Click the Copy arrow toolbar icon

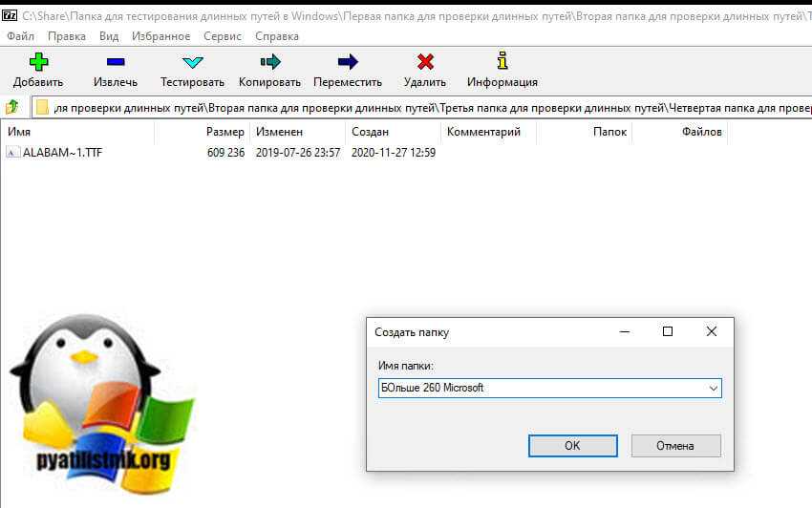269,62
